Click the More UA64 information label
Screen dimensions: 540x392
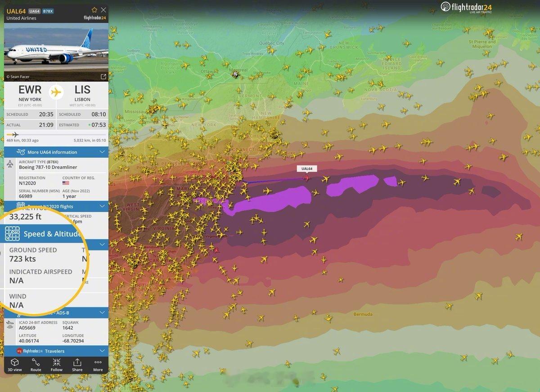(x=52, y=152)
